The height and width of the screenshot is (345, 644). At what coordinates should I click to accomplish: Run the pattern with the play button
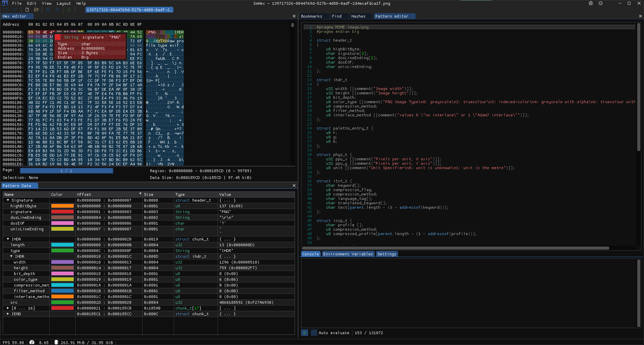(x=305, y=333)
